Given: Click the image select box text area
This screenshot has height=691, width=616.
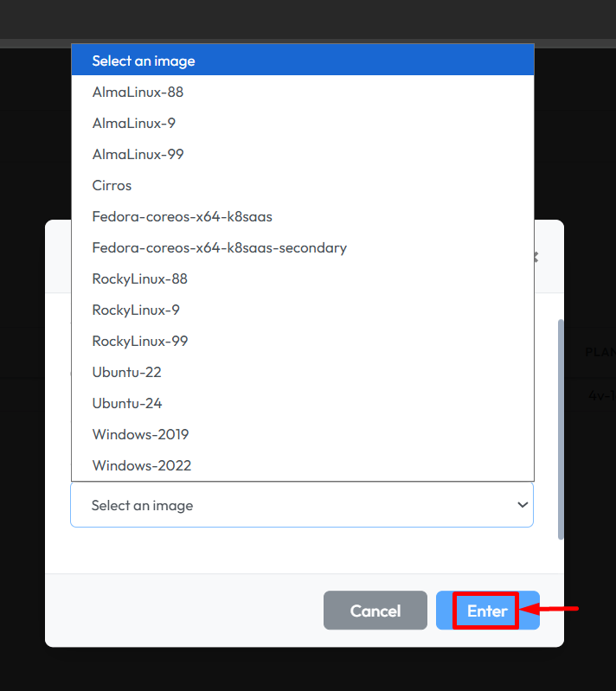Looking at the screenshot, I should (x=260, y=505).
